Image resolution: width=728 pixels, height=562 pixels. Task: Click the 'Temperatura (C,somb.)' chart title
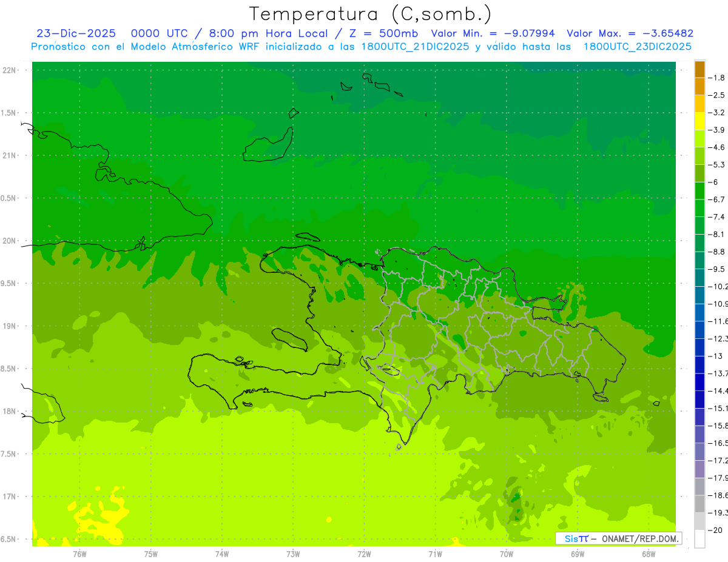pos(371,15)
